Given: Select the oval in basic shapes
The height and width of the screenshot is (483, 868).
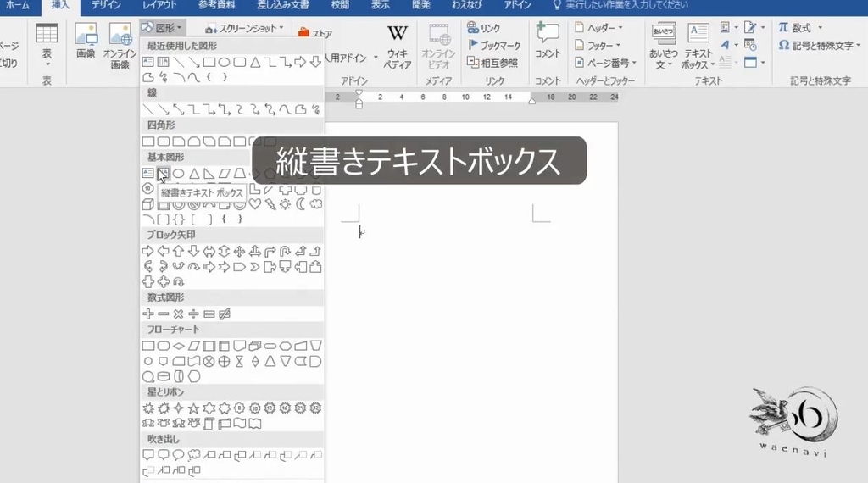Looking at the screenshot, I should (x=178, y=173).
